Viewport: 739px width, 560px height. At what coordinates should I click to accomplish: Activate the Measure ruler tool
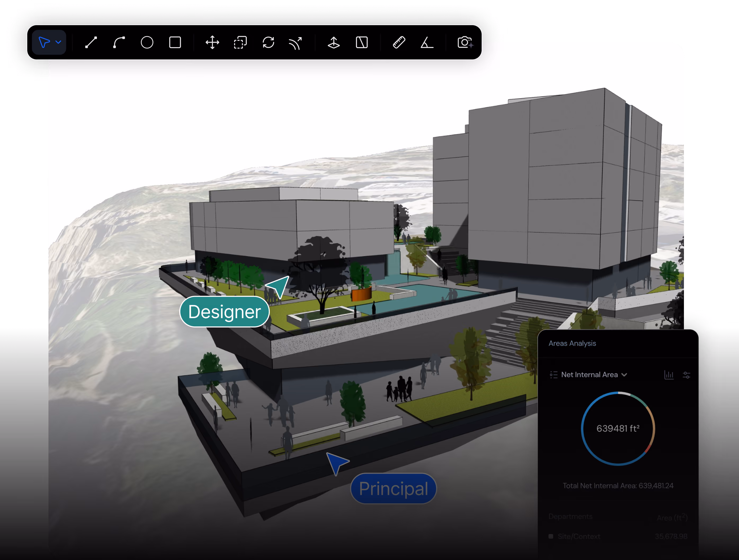399,42
